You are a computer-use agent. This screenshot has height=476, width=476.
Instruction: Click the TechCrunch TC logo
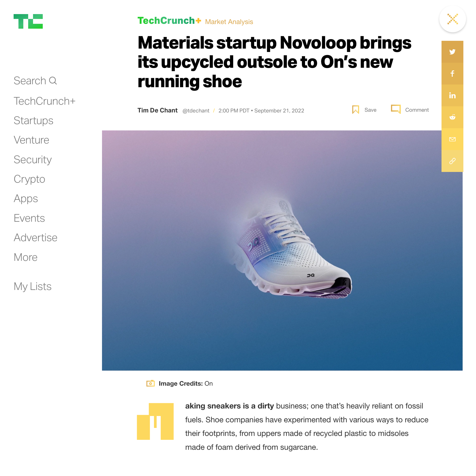tap(28, 21)
